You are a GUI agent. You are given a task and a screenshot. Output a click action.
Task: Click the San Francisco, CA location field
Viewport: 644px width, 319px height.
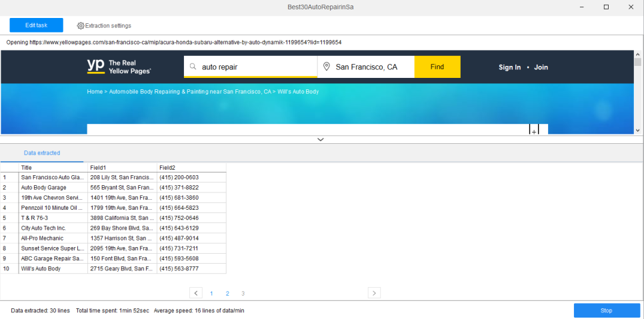366,67
